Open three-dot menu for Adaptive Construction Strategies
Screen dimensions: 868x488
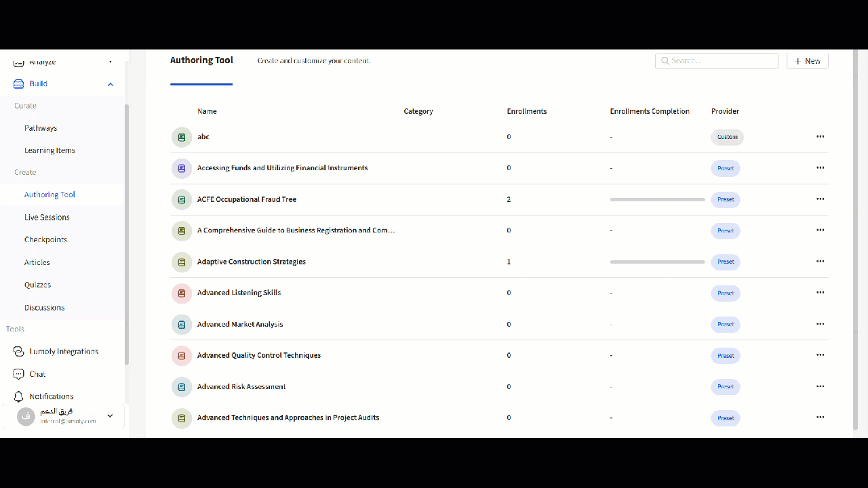(x=820, y=262)
